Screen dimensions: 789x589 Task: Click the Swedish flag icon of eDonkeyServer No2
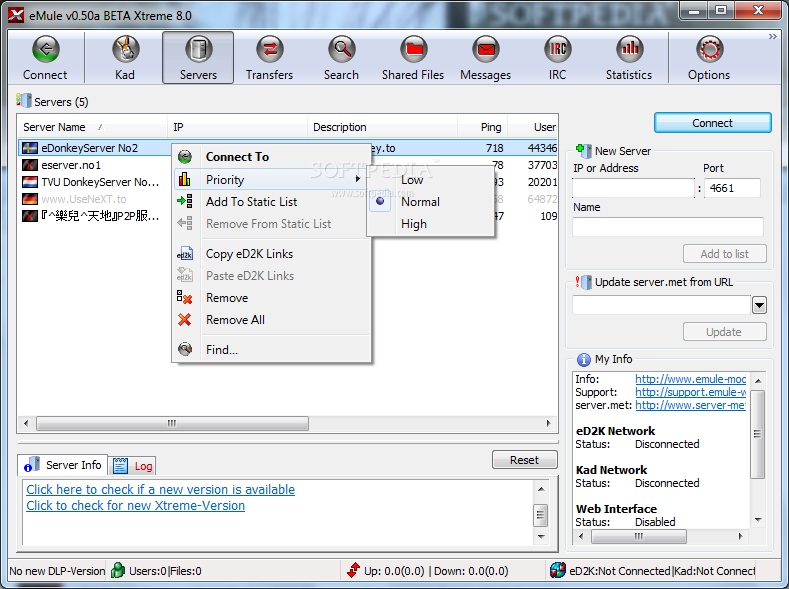tap(30, 148)
